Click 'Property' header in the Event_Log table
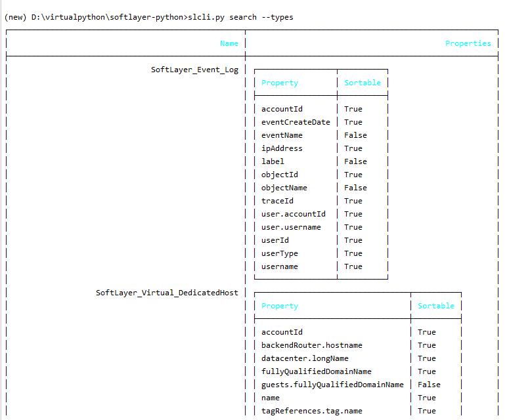Image resolution: width=507 pixels, height=420 pixels. click(280, 83)
